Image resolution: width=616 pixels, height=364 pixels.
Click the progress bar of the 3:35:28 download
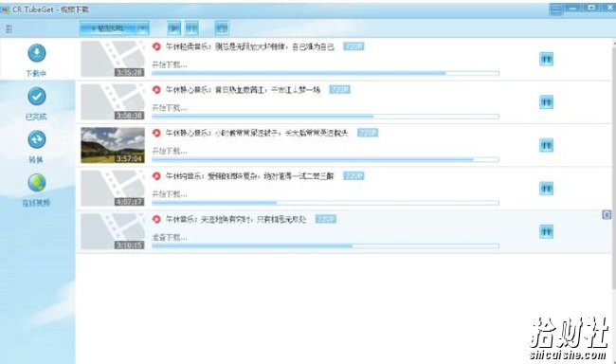(x=326, y=73)
